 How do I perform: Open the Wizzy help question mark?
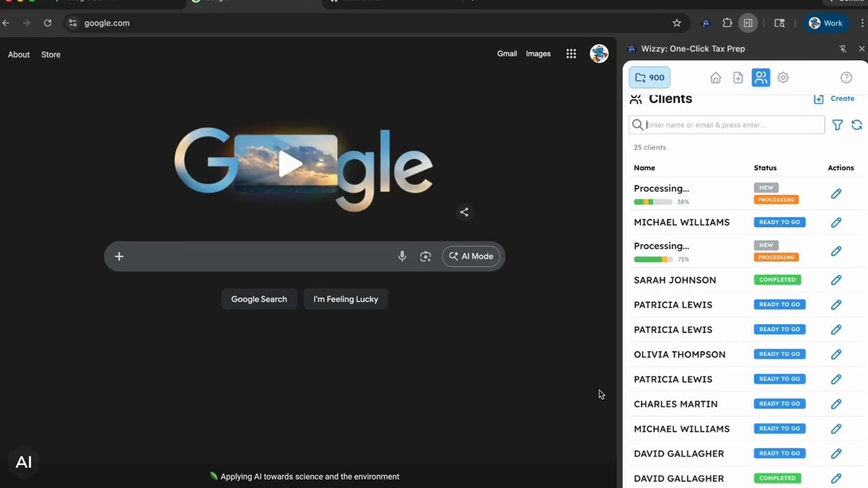tap(846, 78)
